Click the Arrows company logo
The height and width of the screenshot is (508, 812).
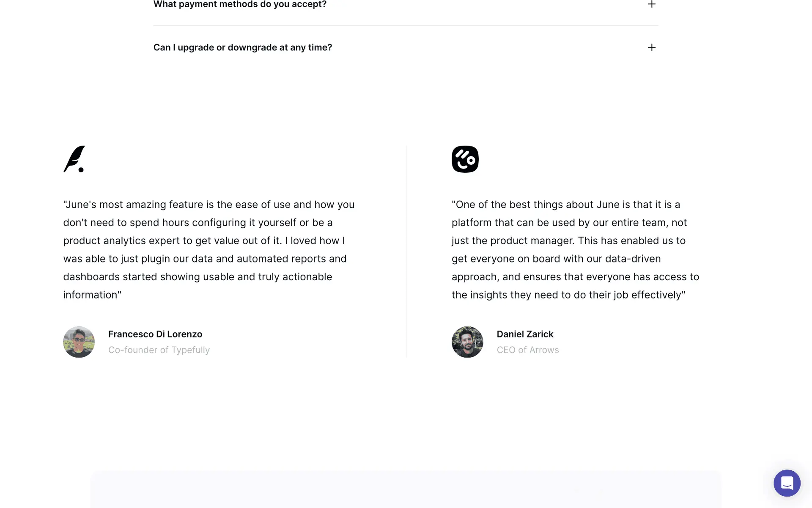465,159
